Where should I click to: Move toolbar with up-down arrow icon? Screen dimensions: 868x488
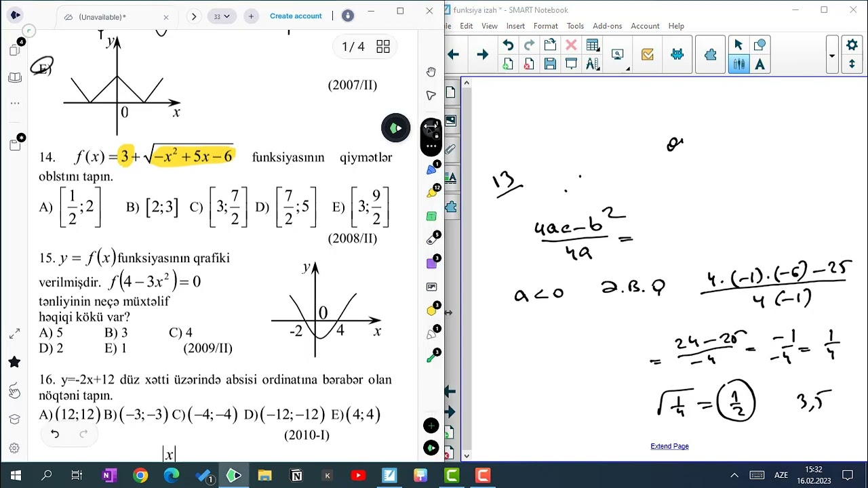click(852, 64)
